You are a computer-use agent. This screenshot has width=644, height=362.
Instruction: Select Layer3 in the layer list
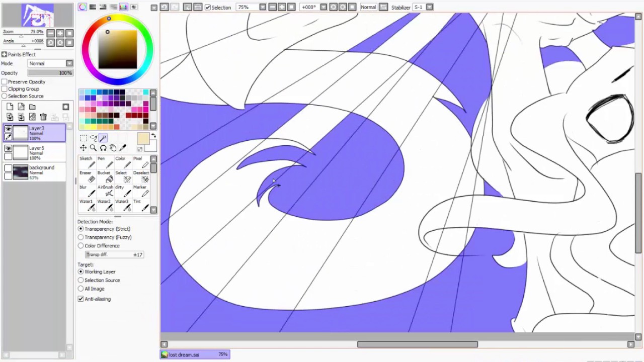coord(34,133)
